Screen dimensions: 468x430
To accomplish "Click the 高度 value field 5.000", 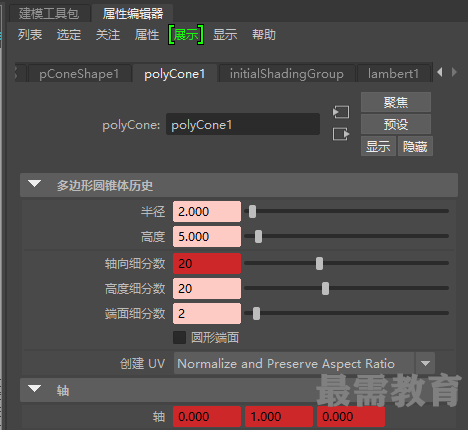I will tap(207, 236).
